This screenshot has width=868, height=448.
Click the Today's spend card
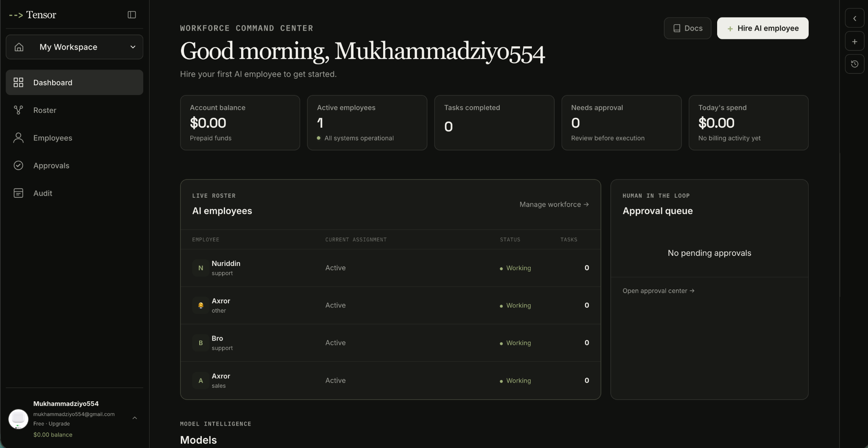point(748,123)
